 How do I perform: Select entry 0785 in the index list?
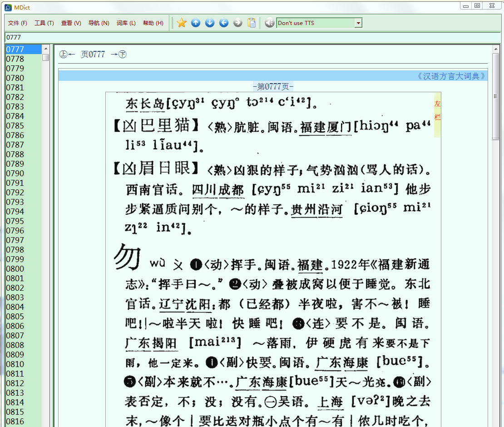pyautogui.click(x=15, y=126)
